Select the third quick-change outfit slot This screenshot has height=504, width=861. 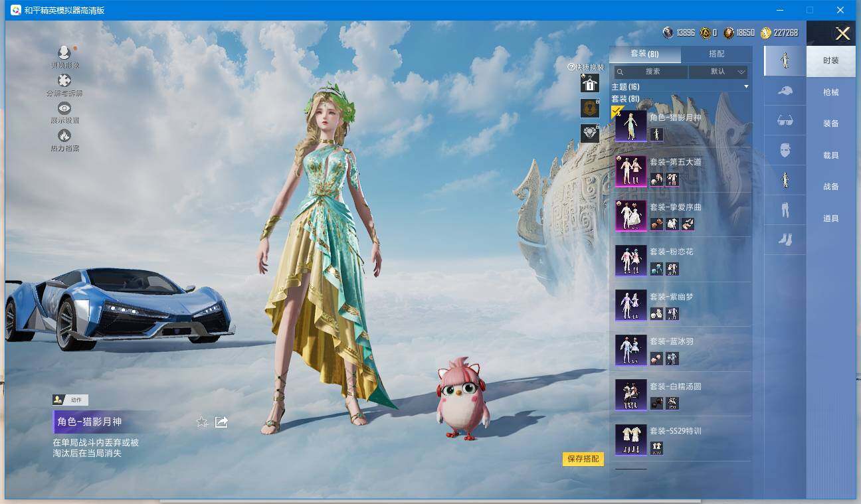(590, 133)
